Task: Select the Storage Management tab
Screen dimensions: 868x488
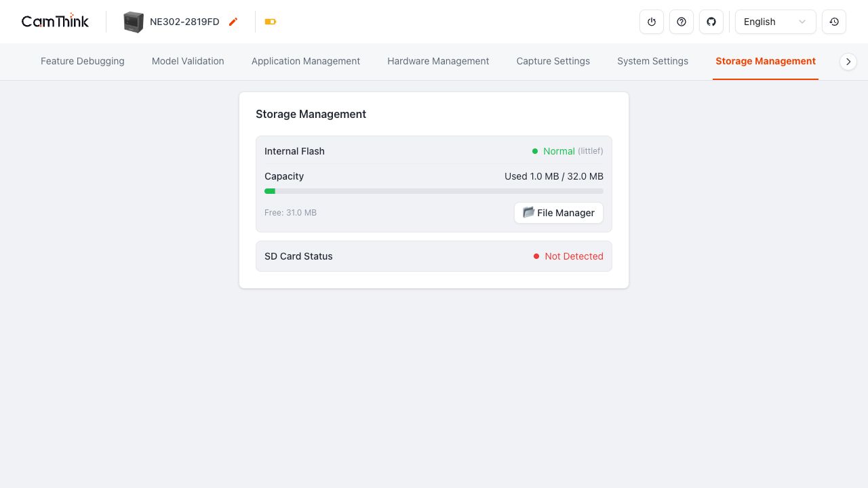Action: point(766,61)
